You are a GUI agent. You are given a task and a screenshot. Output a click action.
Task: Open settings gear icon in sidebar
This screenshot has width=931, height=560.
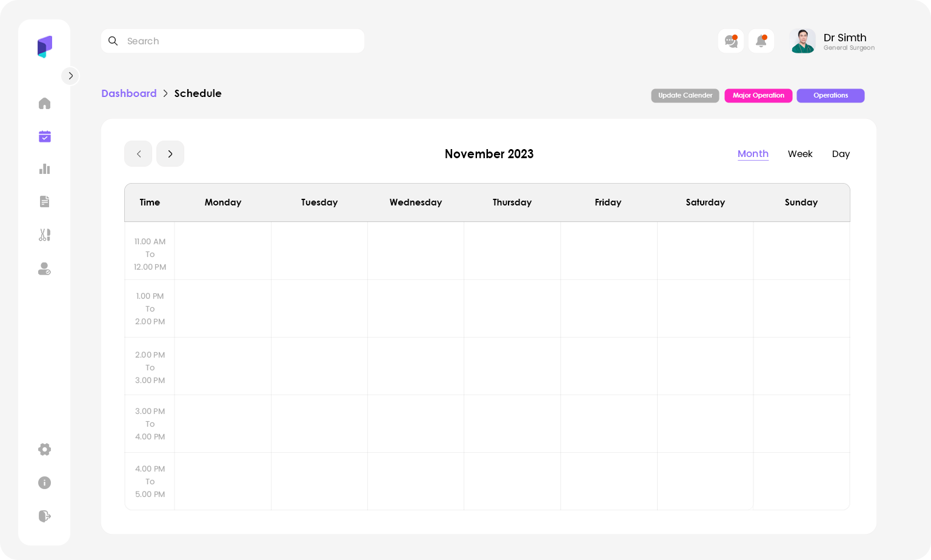(x=44, y=449)
